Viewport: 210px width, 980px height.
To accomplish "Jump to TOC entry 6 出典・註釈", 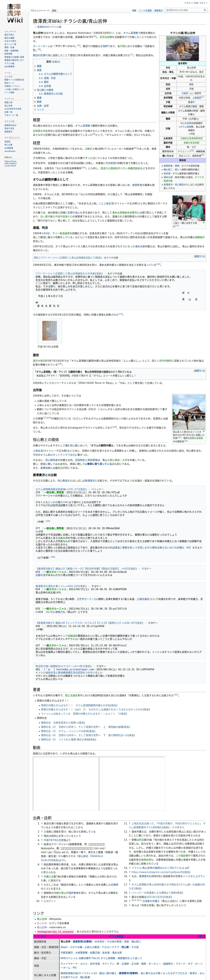I will [x=41, y=106].
